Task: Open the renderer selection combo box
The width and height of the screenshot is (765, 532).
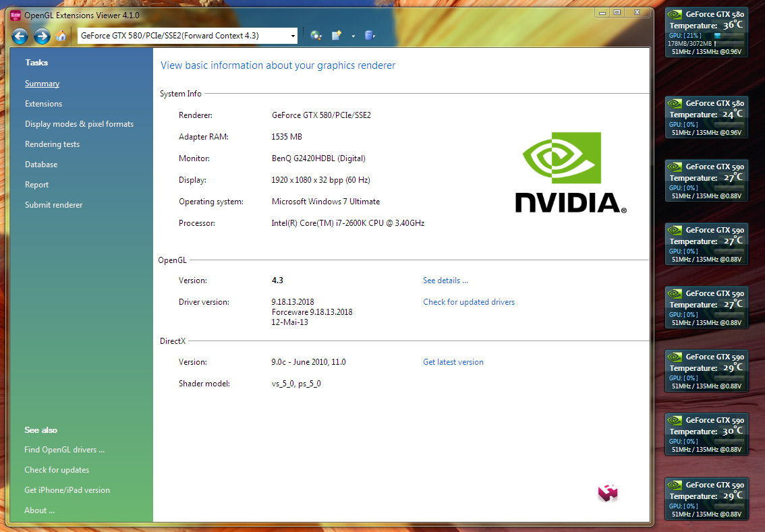Action: pyautogui.click(x=188, y=36)
